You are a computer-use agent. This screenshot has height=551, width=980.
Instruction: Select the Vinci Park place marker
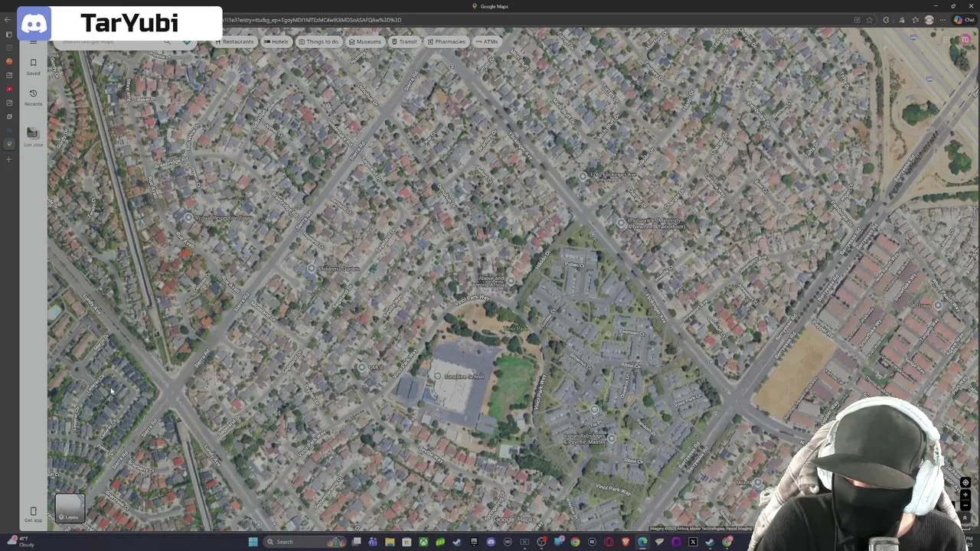pos(515,328)
